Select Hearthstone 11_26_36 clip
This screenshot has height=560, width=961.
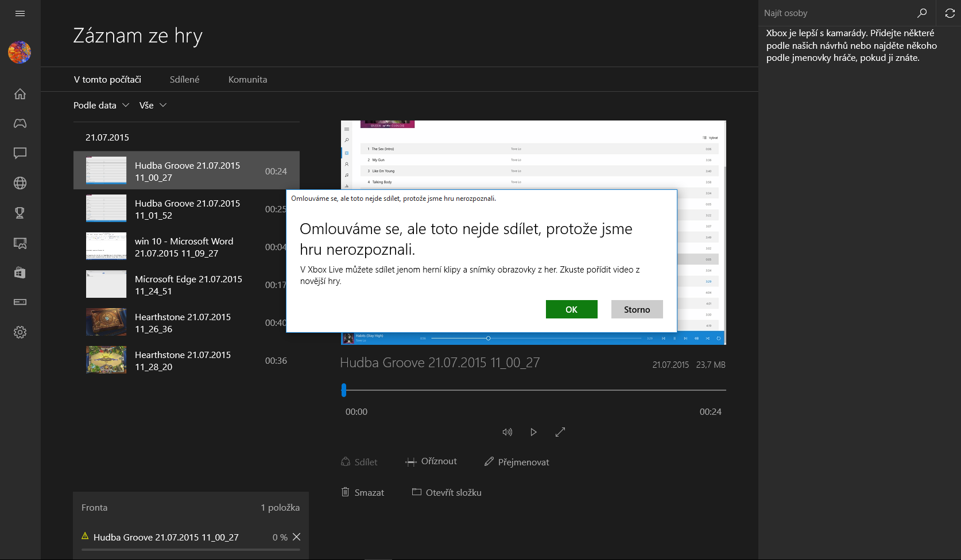(187, 322)
